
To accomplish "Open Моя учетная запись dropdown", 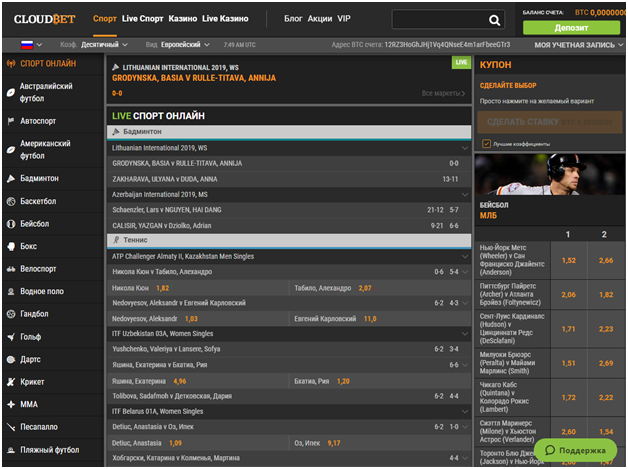I will pyautogui.click(x=579, y=45).
